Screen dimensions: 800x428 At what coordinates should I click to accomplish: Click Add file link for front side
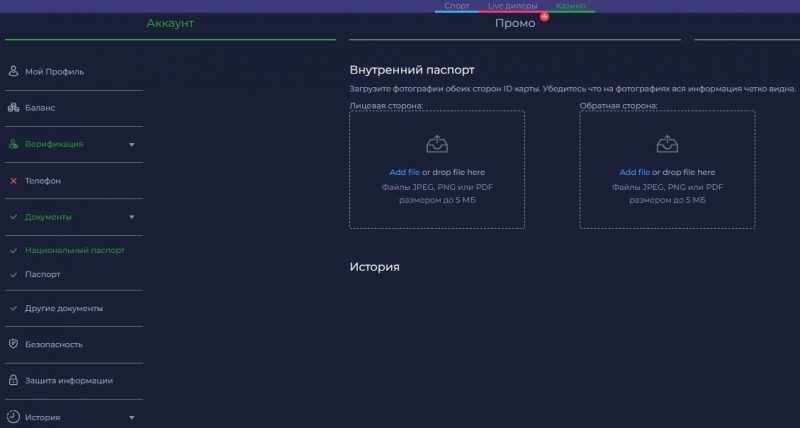coord(404,172)
